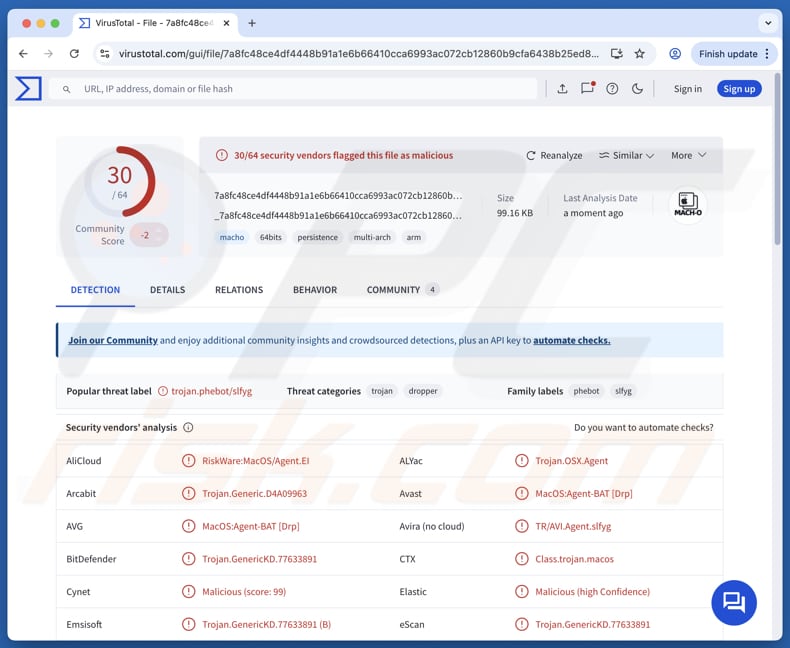Toggle dark mode moon icon
This screenshot has height=648, width=790.
637,89
